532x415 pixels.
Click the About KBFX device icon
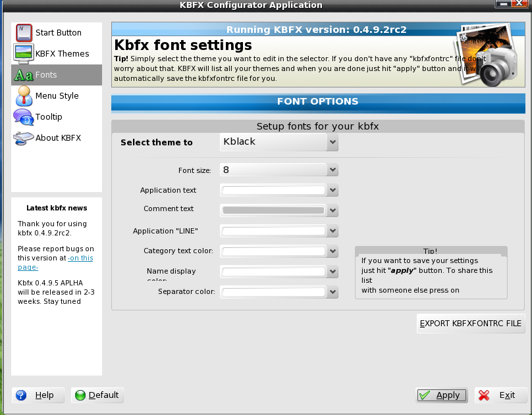coord(24,138)
